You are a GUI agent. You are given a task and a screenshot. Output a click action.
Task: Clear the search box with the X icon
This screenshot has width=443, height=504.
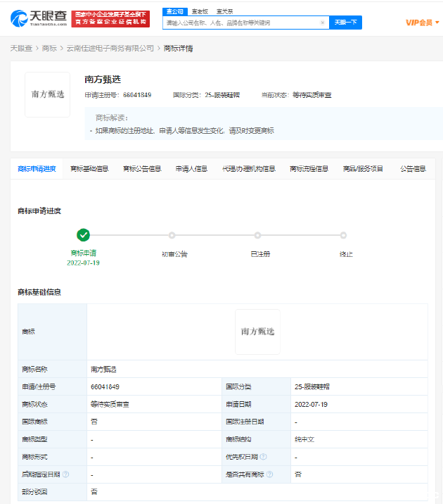click(x=323, y=23)
